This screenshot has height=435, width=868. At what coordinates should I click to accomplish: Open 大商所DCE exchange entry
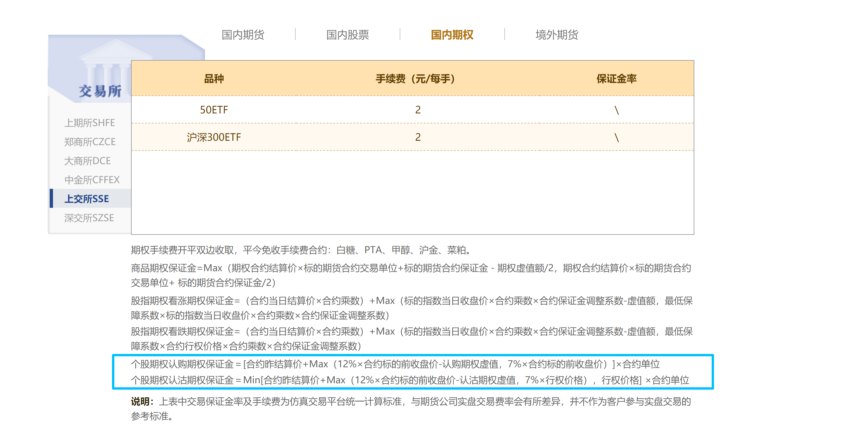(87, 161)
